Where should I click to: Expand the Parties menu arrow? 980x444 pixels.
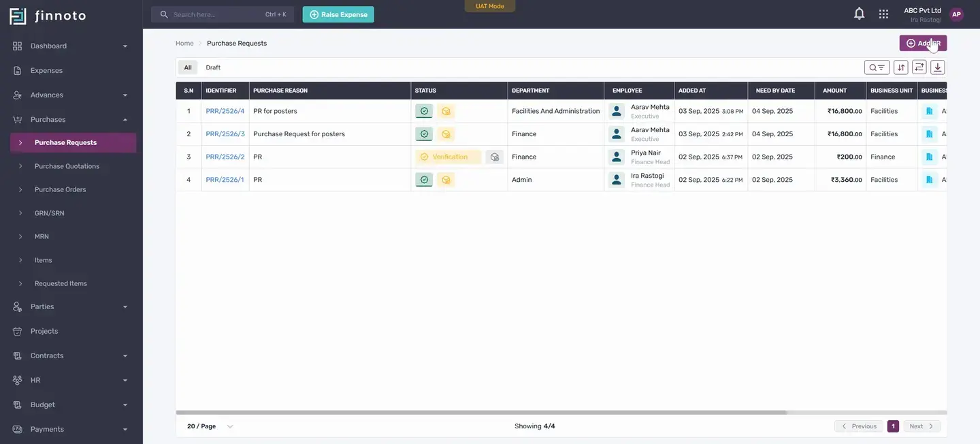coord(125,307)
